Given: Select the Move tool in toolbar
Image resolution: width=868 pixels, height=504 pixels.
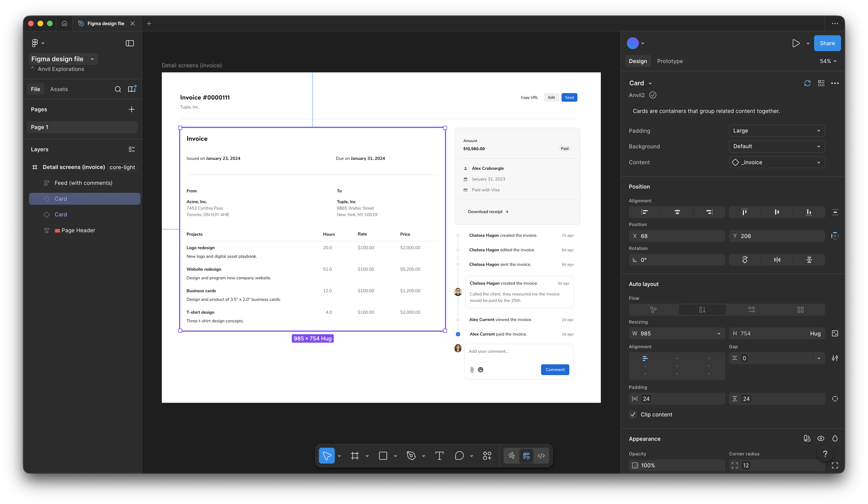Looking at the screenshot, I should point(327,456).
